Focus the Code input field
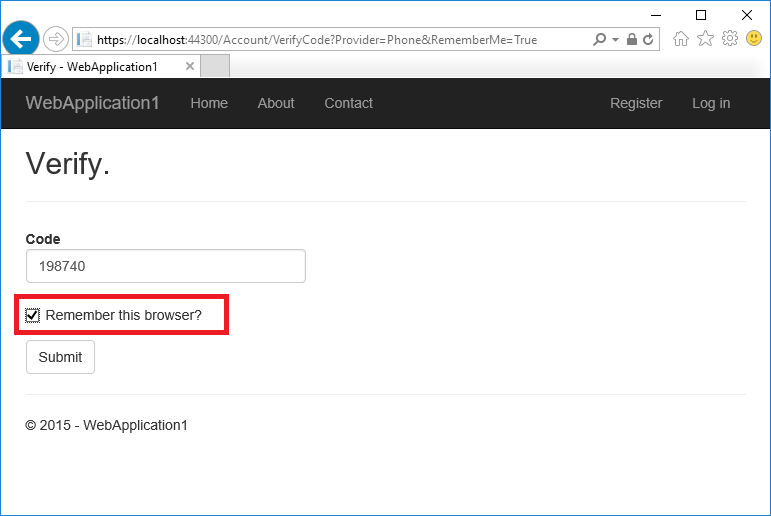Image resolution: width=771 pixels, height=516 pixels. point(166,266)
